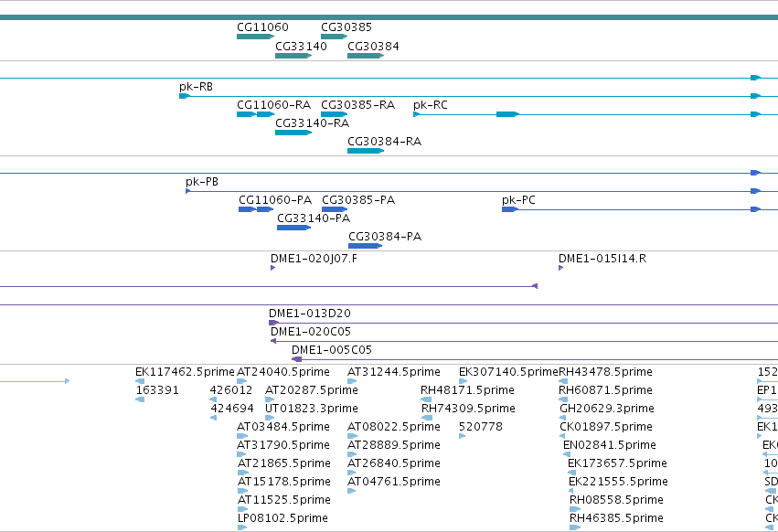Click the RH08558.5prime EST
The height and width of the screenshot is (532, 778).
(575, 509)
